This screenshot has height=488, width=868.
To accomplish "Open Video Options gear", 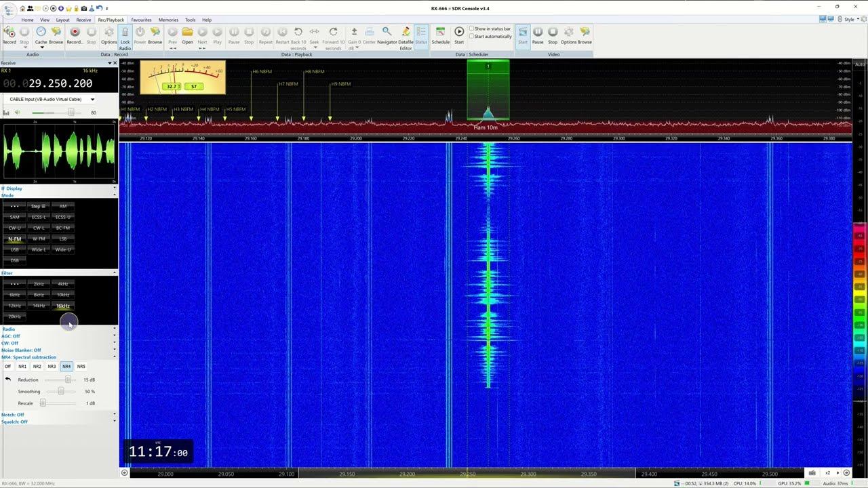I will [x=568, y=32].
